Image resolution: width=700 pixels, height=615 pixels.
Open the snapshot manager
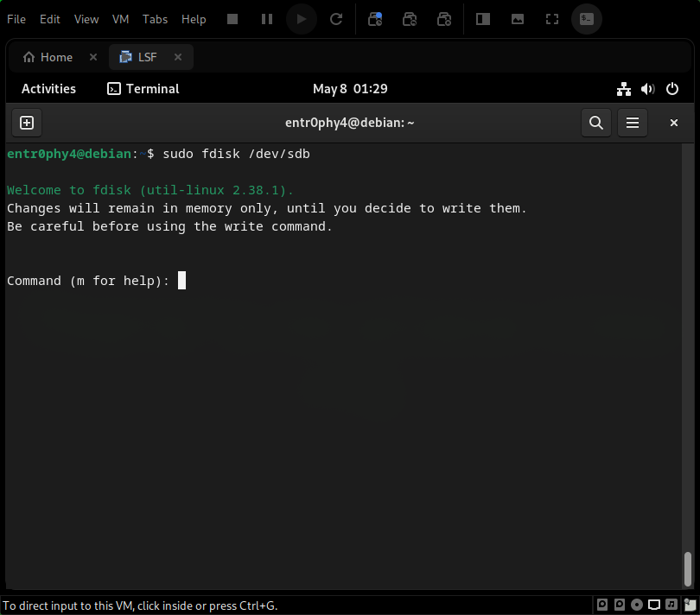[444, 18]
